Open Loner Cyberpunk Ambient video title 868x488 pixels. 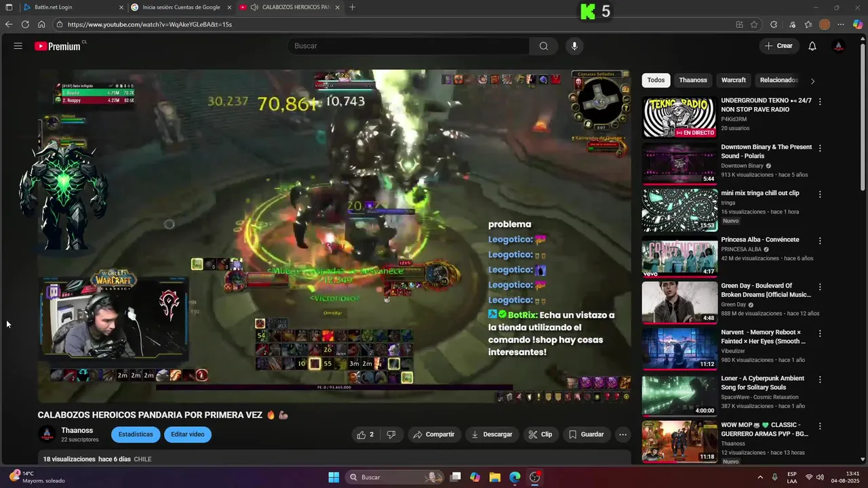pyautogui.click(x=762, y=383)
